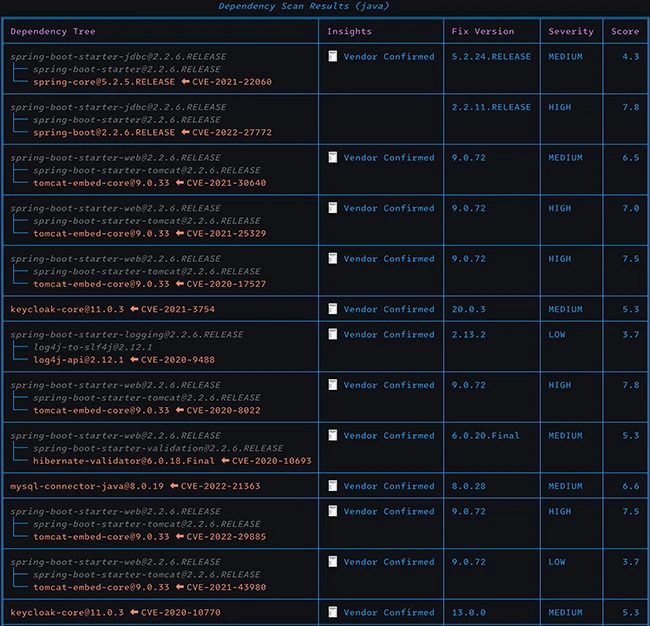This screenshot has width=650, height=626.
Task: Click CVE-2022-27772 identifier
Action: pos(232,133)
